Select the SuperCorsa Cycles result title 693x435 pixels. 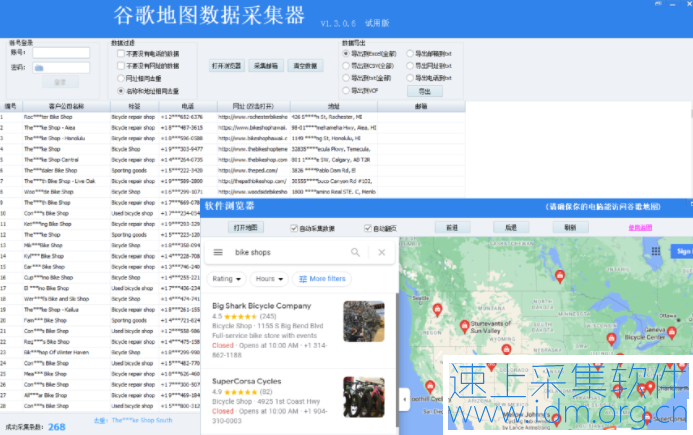click(247, 381)
